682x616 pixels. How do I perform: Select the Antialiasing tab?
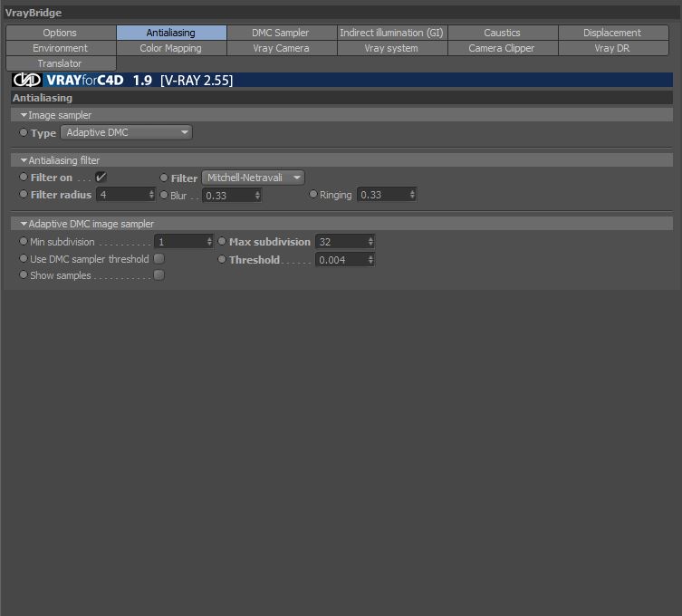coord(171,33)
